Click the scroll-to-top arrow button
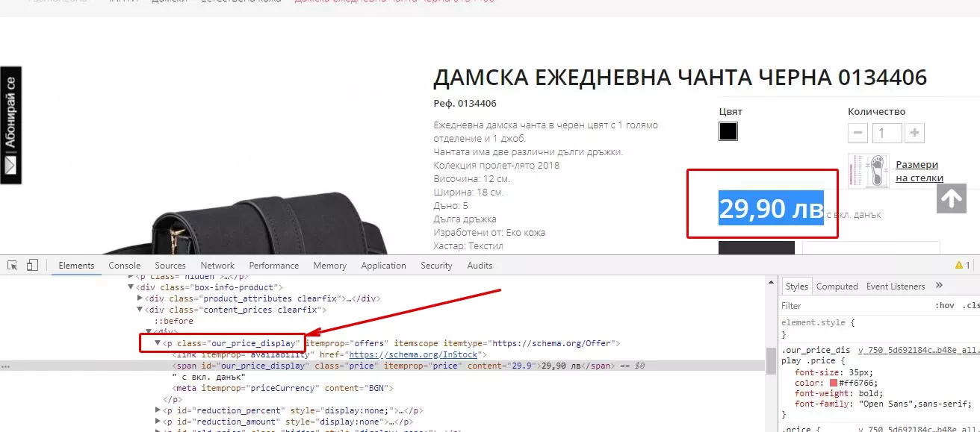This screenshot has height=432, width=980. click(952, 198)
